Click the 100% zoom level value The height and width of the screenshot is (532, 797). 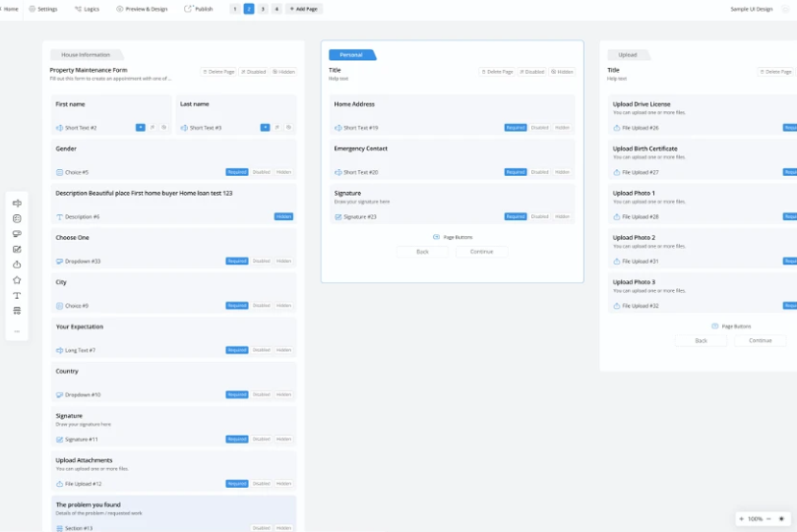[756, 519]
